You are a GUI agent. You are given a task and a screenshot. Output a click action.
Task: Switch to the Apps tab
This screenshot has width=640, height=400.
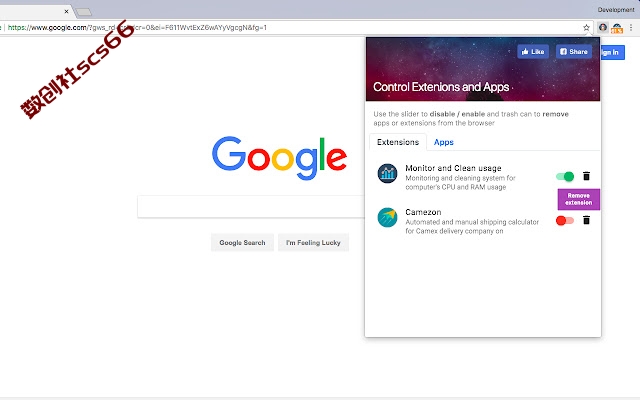444,142
